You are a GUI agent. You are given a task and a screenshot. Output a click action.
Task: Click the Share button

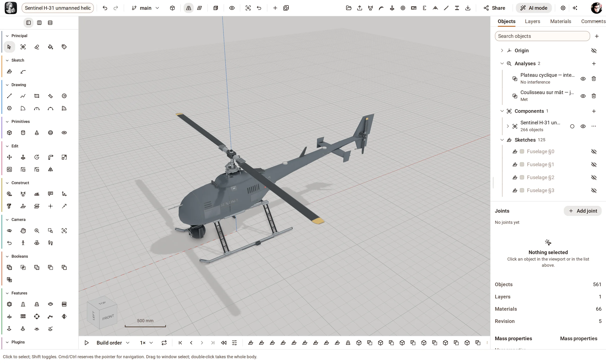click(x=494, y=8)
